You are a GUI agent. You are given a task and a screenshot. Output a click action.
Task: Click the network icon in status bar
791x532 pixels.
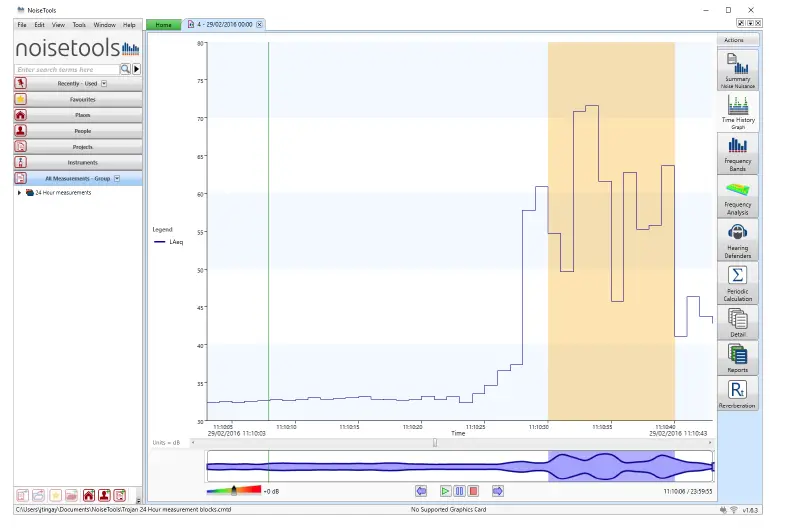(734, 510)
